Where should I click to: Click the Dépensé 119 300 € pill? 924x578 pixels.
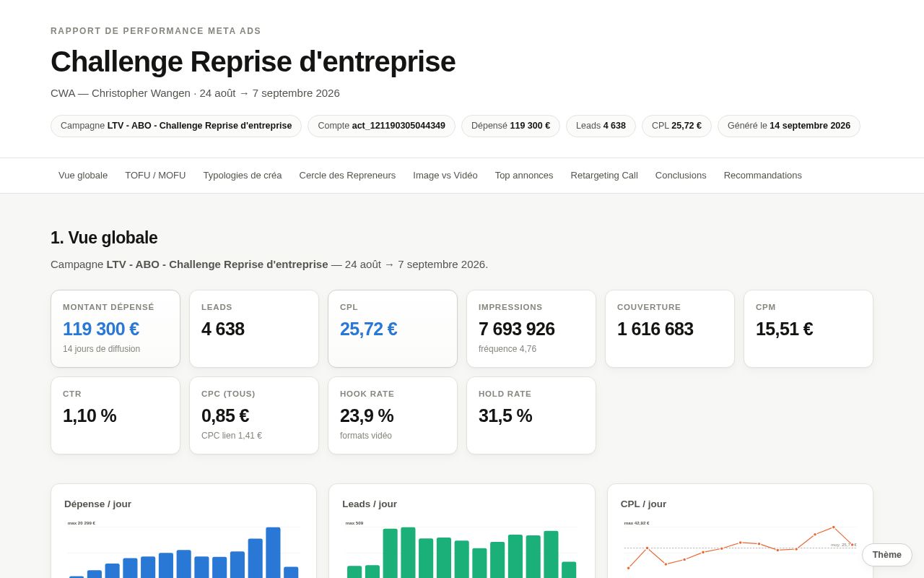pyautogui.click(x=510, y=126)
